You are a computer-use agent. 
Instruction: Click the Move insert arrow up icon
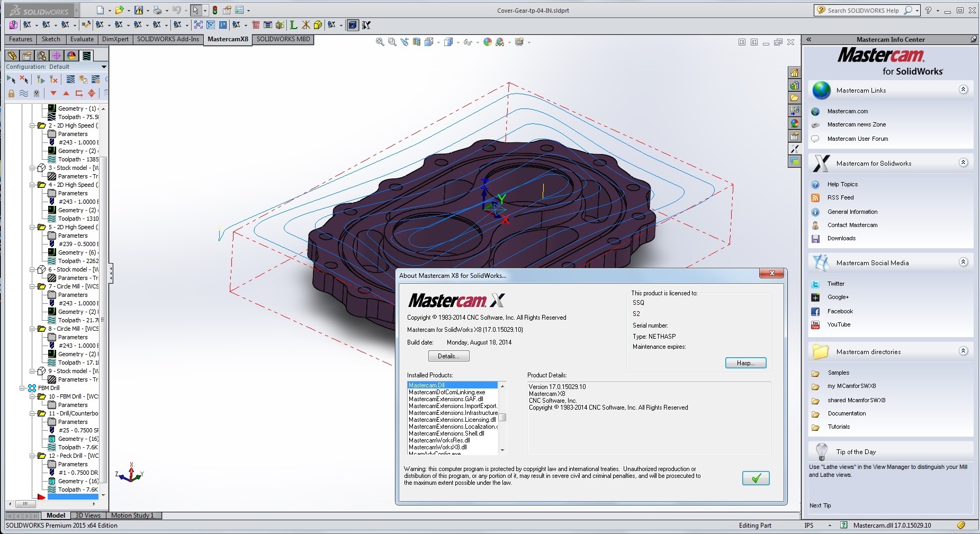[66, 93]
